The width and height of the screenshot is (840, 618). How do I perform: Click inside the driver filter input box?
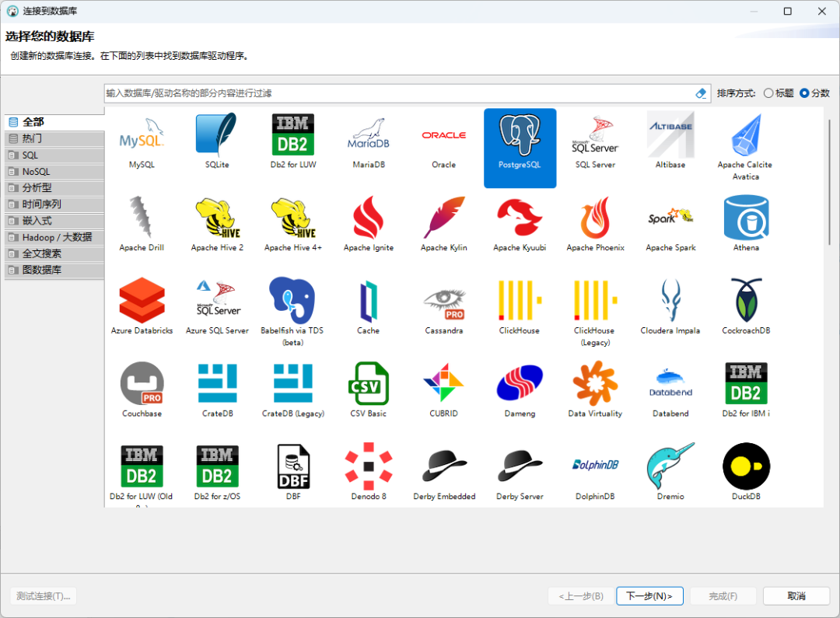pos(389,93)
